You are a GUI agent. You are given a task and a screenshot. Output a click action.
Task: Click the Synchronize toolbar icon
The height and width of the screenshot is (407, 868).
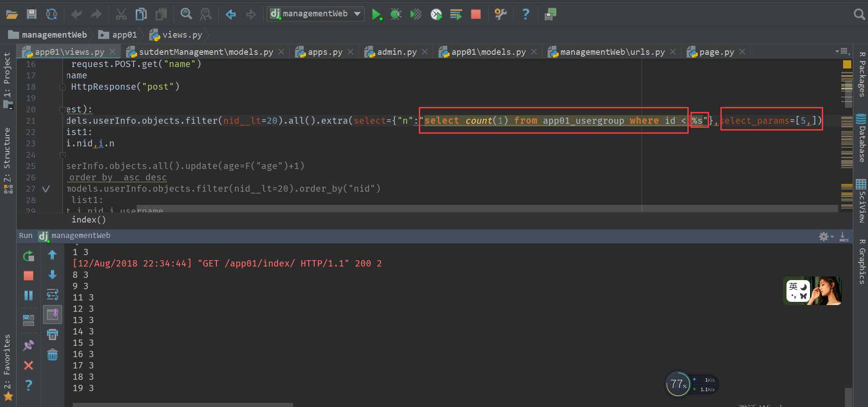tap(52, 15)
